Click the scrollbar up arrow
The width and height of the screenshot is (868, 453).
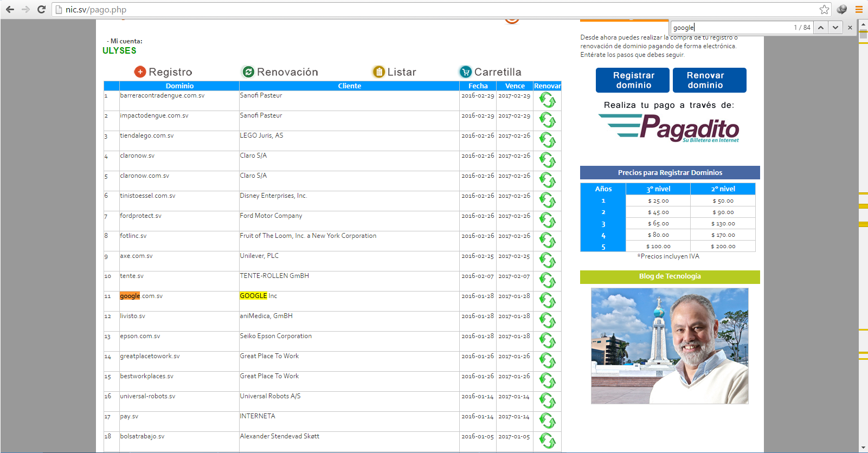point(863,24)
